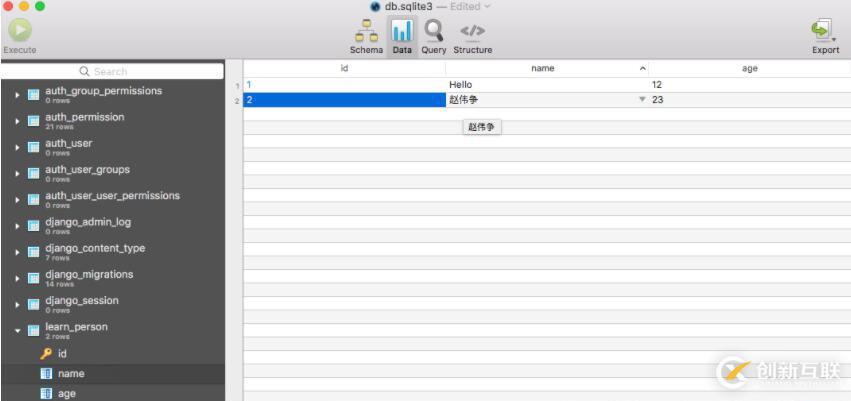
Task: Click the Export icon
Action: click(823, 31)
